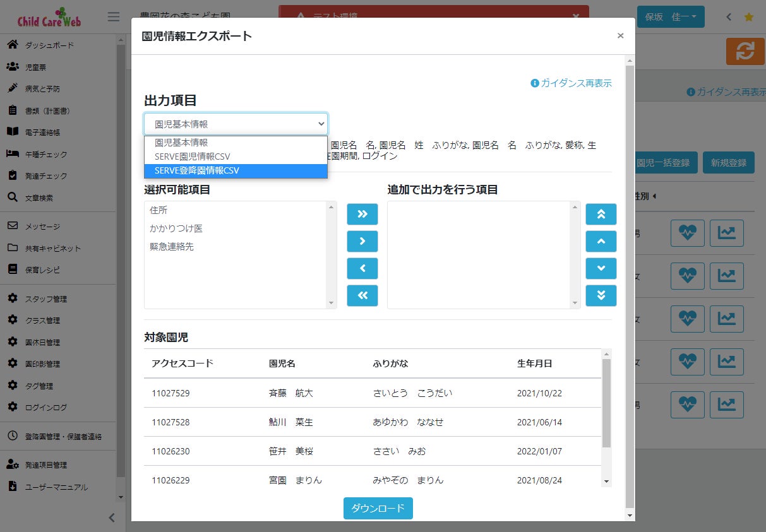Click the clipboard icon beside 書類(計画書)
The height and width of the screenshot is (532, 766).
[12, 110]
